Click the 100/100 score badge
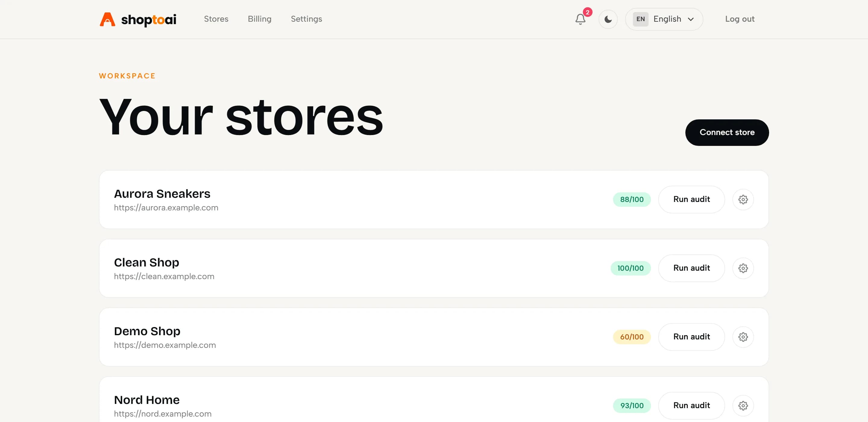This screenshot has height=422, width=868. 631,268
